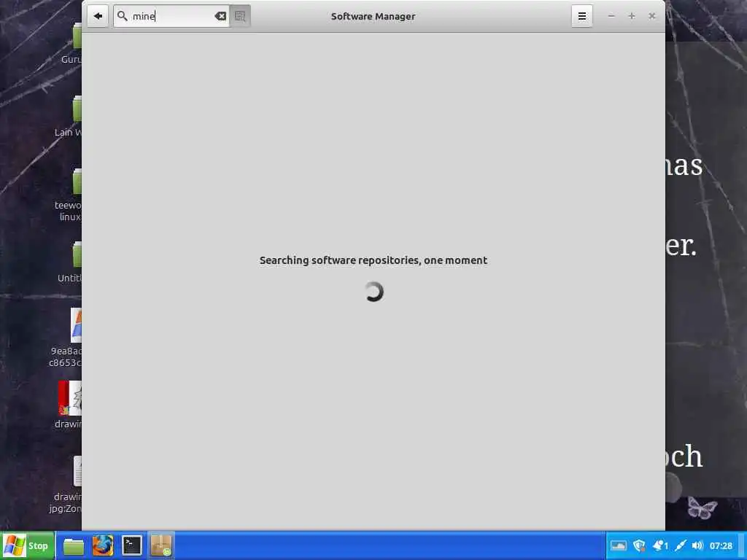Viewport: 747px width, 560px height.
Task: Click the search field containing 'mine'
Action: coord(171,16)
